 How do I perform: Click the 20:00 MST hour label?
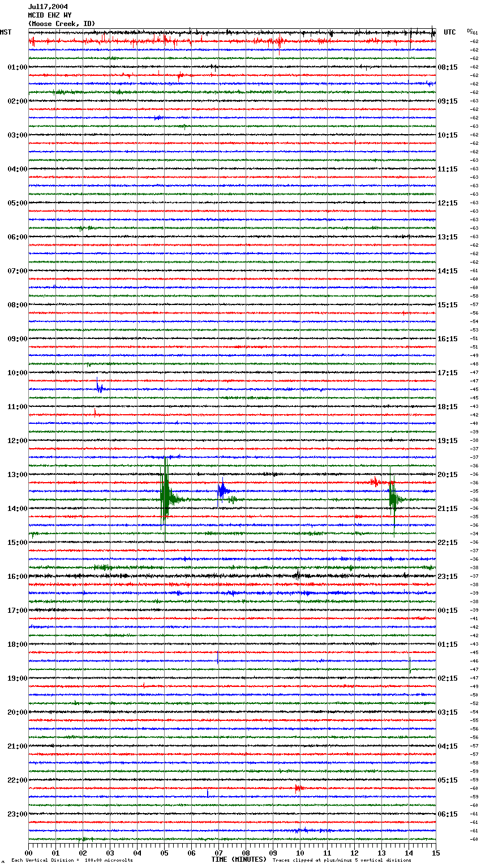click(x=18, y=712)
